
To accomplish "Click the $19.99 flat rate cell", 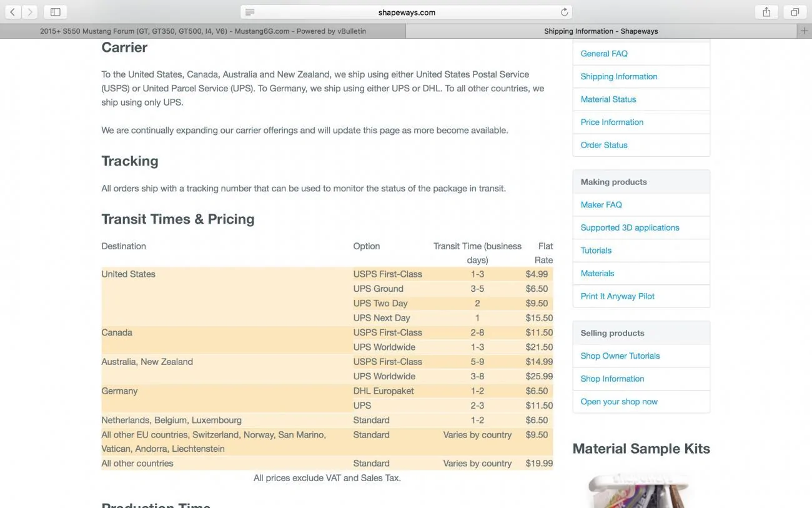I will click(x=539, y=464).
